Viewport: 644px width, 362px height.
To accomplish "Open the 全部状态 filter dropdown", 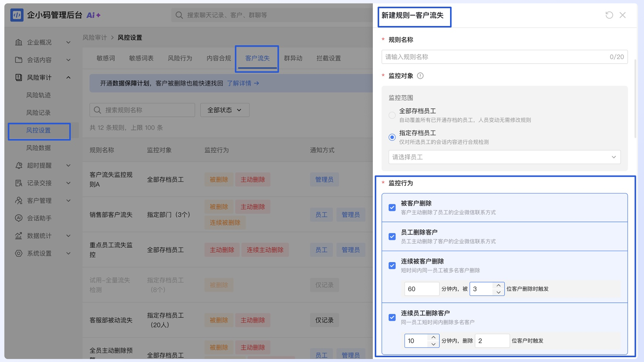I will (225, 110).
